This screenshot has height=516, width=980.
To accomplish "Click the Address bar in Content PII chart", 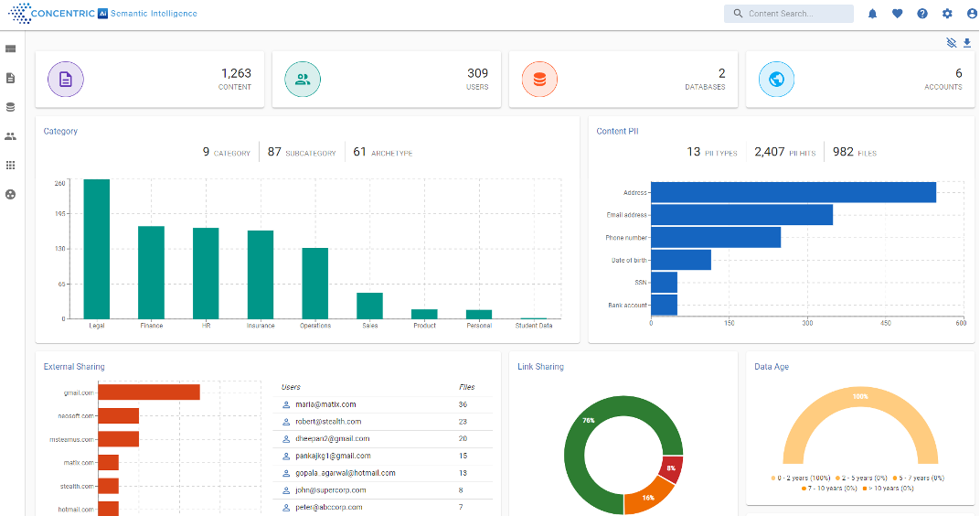I will click(793, 192).
